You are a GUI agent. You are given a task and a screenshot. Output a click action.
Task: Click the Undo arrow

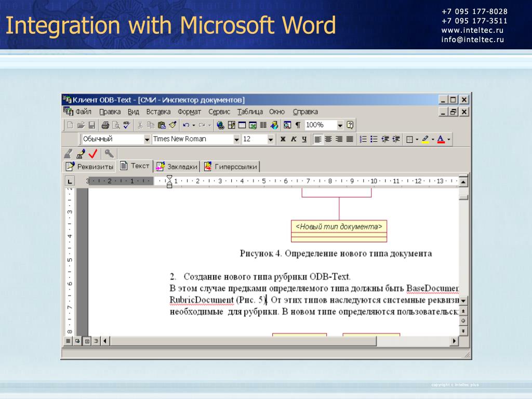click(186, 125)
